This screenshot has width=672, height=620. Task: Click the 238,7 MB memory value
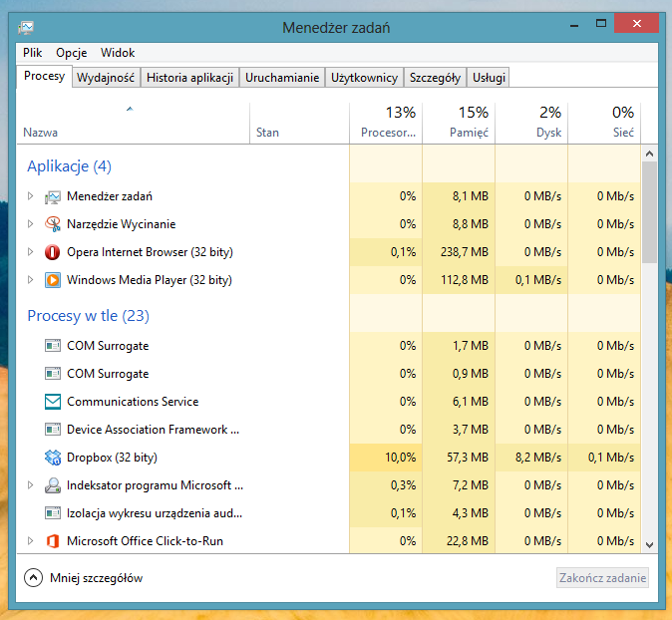pos(465,252)
